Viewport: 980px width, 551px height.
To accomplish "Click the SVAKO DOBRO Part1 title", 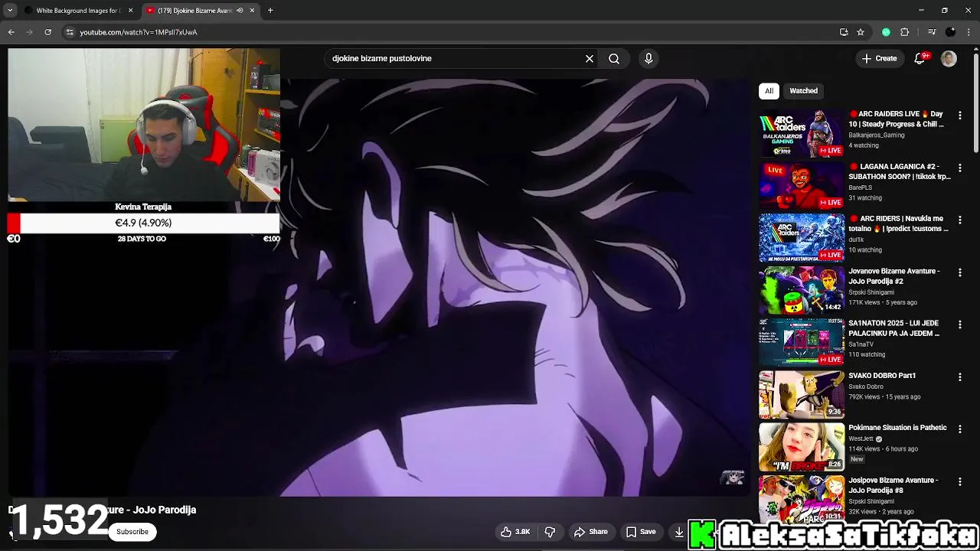I will [882, 376].
